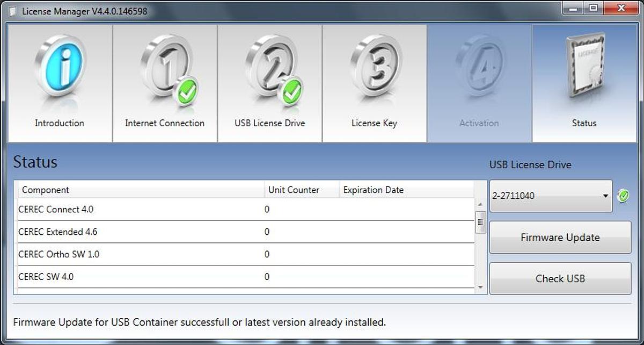Sort by the Component column header
Image resolution: width=644 pixels, height=345 pixels.
[x=142, y=190]
